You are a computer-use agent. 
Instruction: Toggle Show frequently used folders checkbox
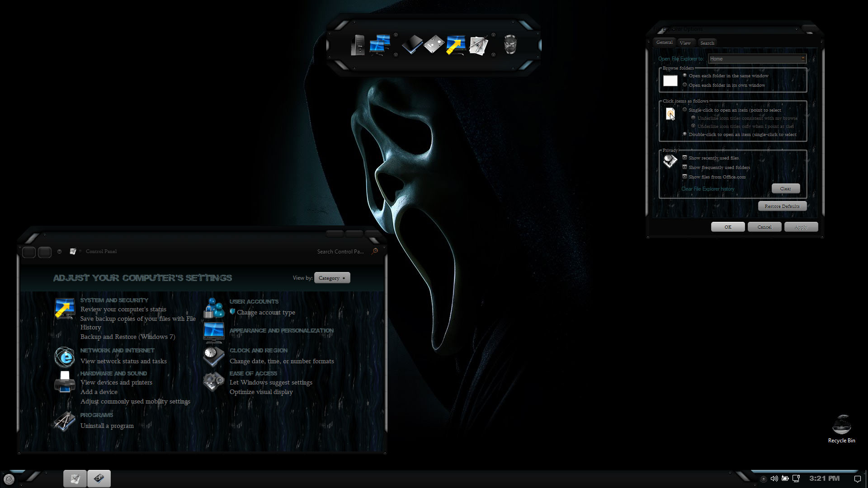coord(685,167)
